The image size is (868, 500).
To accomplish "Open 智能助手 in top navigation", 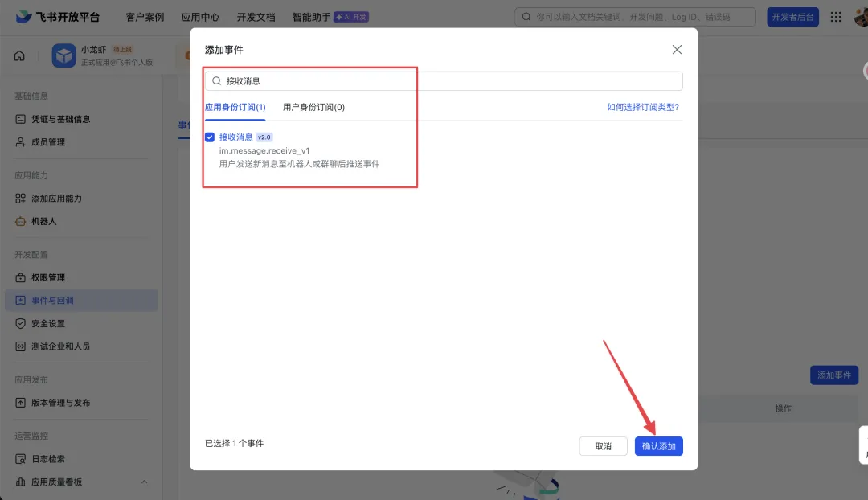I will (x=311, y=17).
